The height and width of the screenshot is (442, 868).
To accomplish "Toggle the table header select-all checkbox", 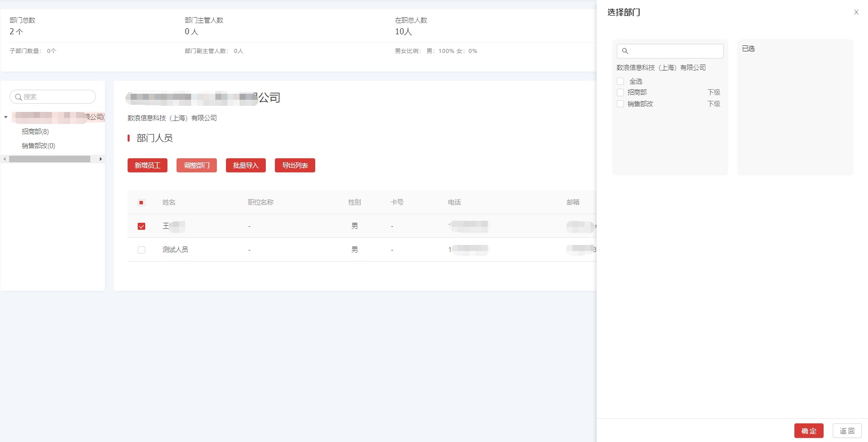I will click(x=141, y=203).
